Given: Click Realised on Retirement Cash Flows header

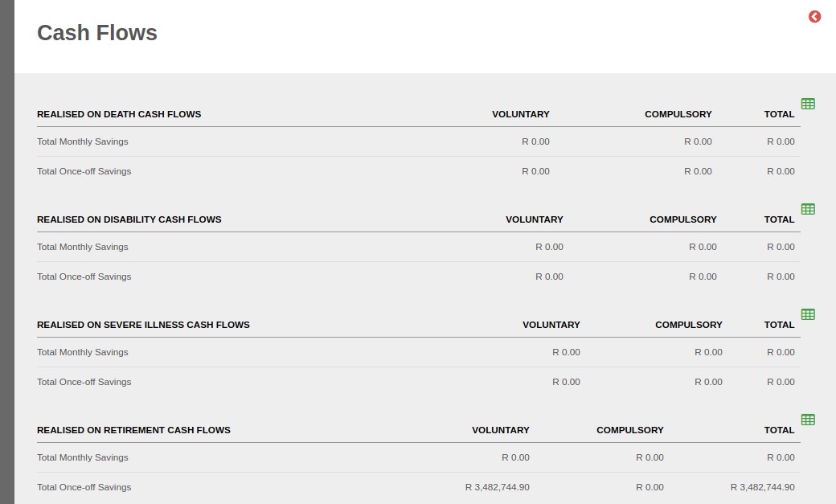Looking at the screenshot, I should (133, 430).
